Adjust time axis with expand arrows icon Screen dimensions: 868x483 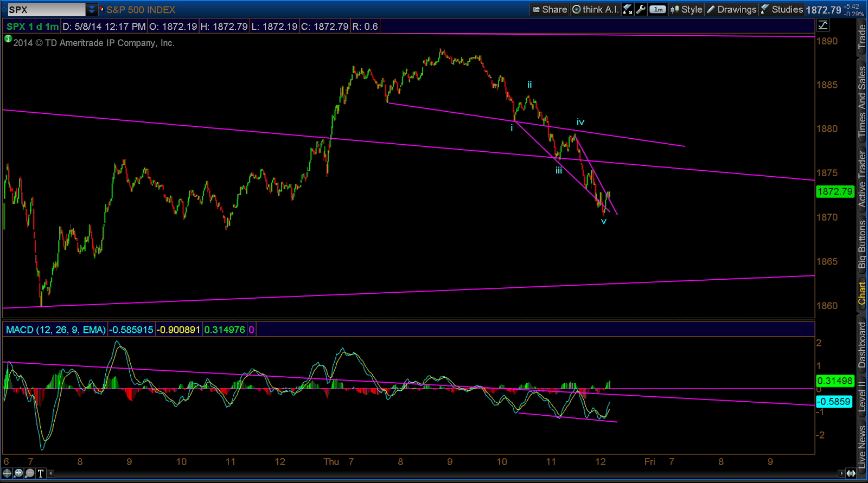click(x=851, y=473)
